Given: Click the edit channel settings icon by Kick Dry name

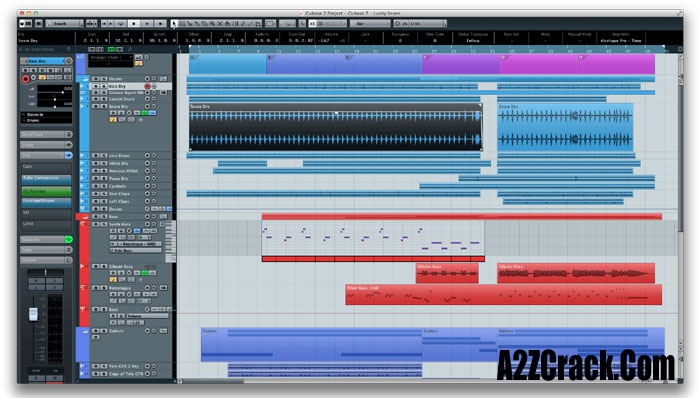Looking at the screenshot, I should point(69,61).
